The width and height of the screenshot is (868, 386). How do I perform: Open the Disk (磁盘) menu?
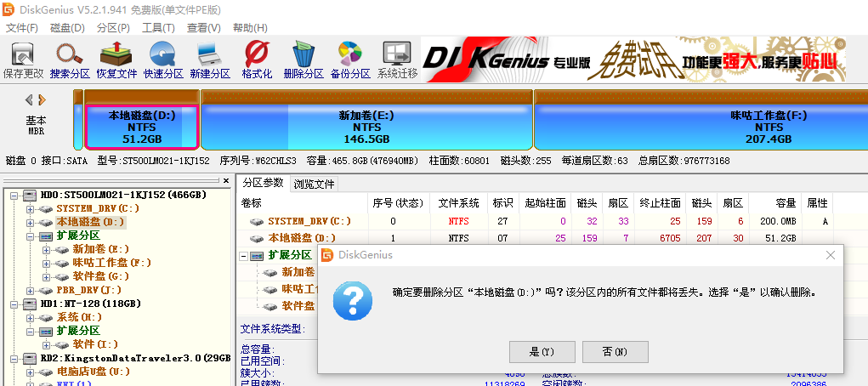coord(67,28)
